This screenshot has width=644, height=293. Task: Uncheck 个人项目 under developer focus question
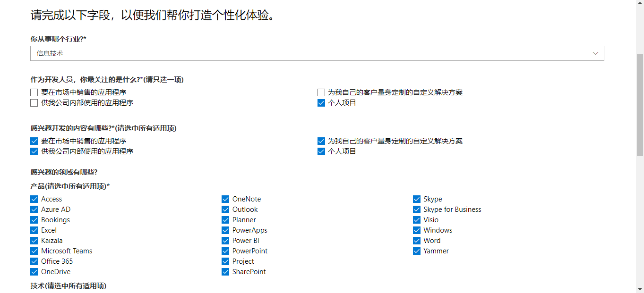321,103
